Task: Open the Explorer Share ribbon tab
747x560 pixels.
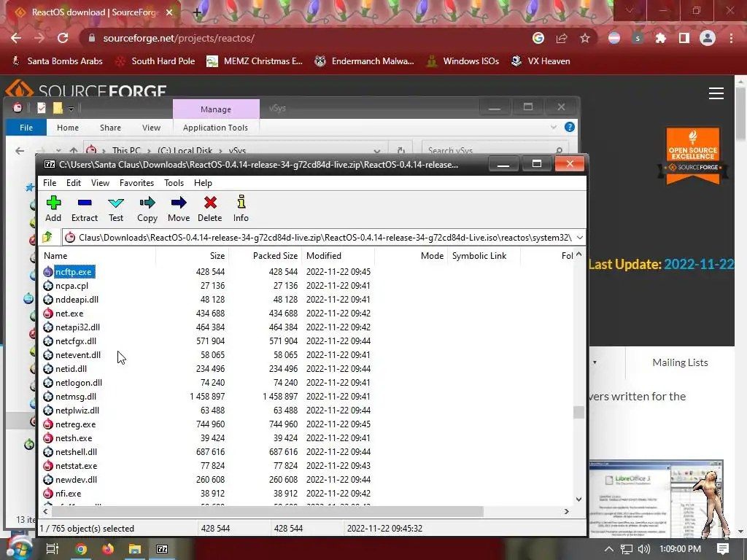Action: (x=111, y=128)
